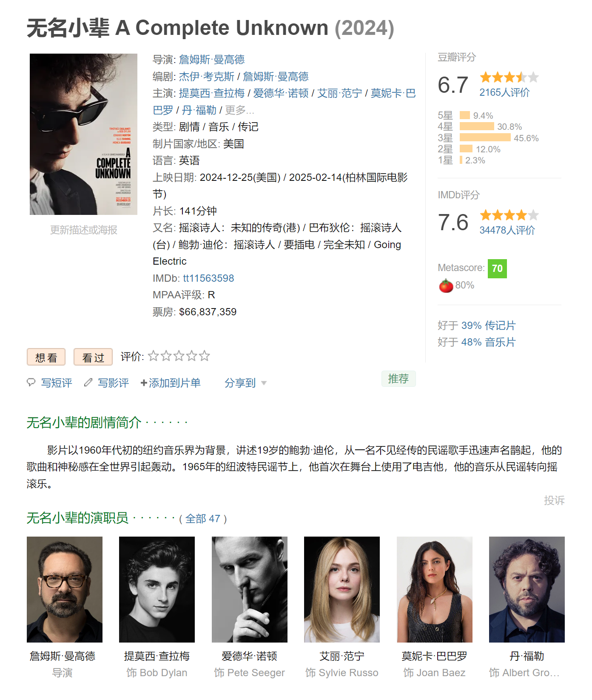The image size is (592, 700).
Task: Open IMDb link tt11563598
Action: (208, 278)
